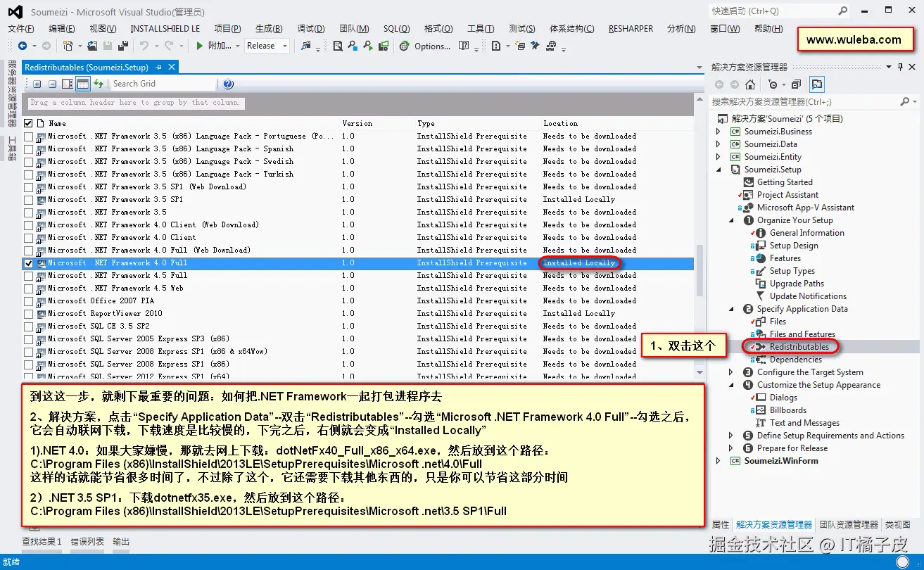Image resolution: width=924 pixels, height=570 pixels.
Task: Click the collapse all (-) icon above the grid
Action: click(52, 84)
